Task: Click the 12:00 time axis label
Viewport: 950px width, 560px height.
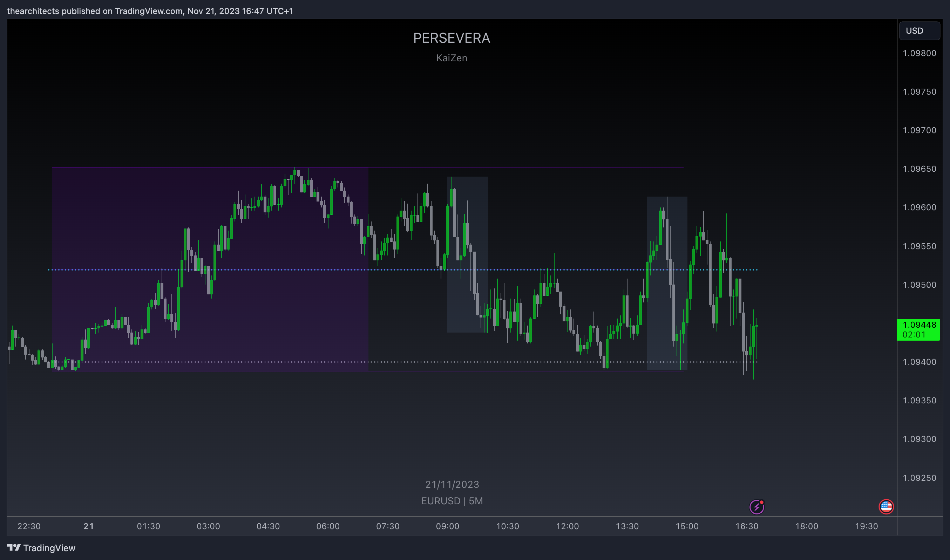Action: (x=567, y=526)
